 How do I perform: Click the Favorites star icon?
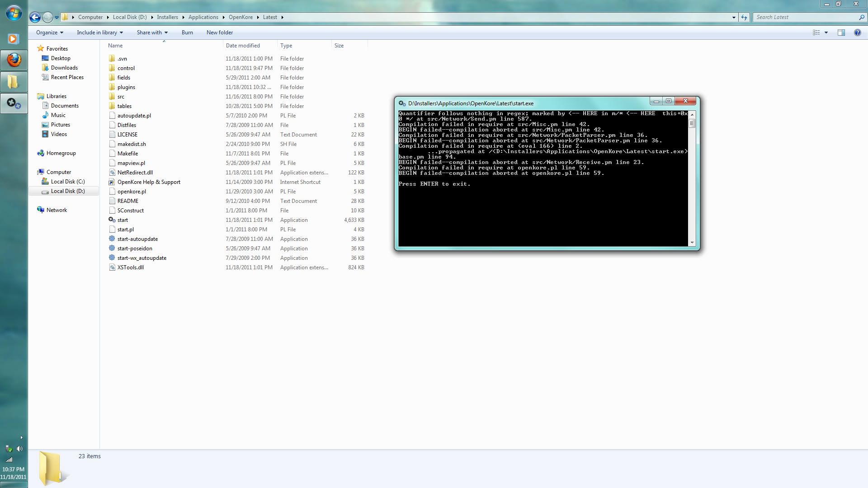41,49
